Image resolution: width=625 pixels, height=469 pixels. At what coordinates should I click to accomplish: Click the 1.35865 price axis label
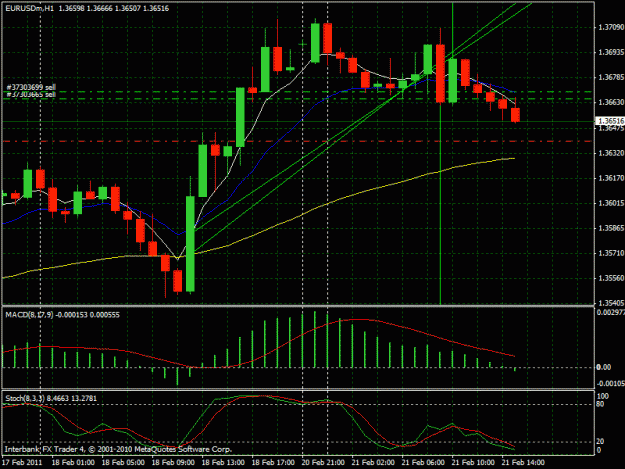pos(610,228)
